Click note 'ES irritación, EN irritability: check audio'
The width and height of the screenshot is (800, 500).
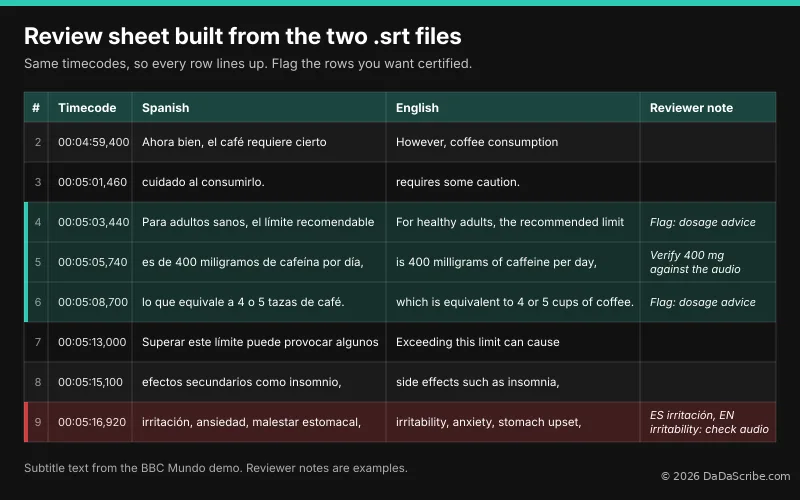tap(709, 422)
